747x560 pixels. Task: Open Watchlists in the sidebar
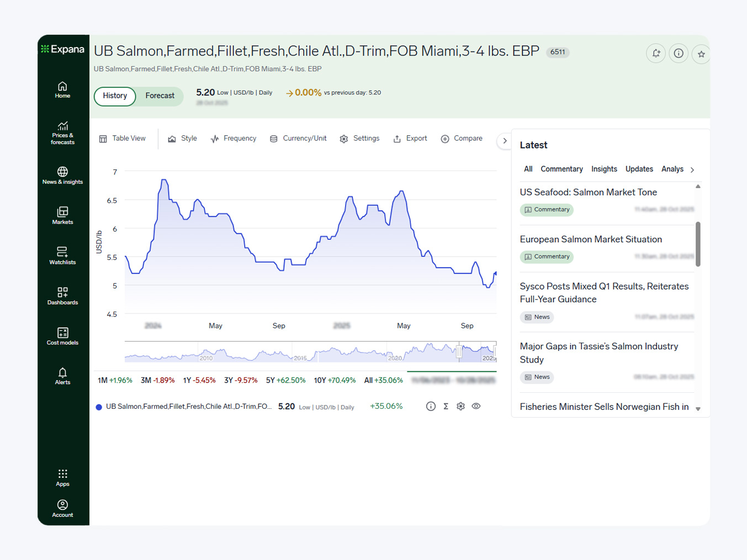pos(62,256)
